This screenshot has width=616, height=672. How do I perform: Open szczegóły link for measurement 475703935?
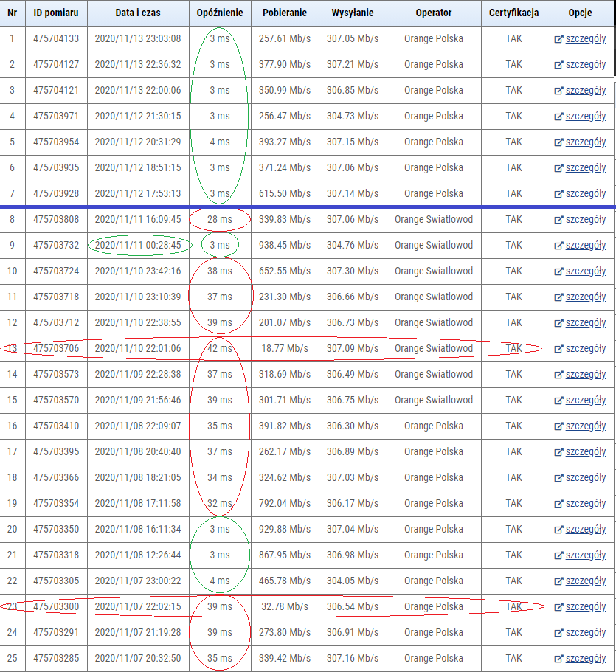(586, 167)
